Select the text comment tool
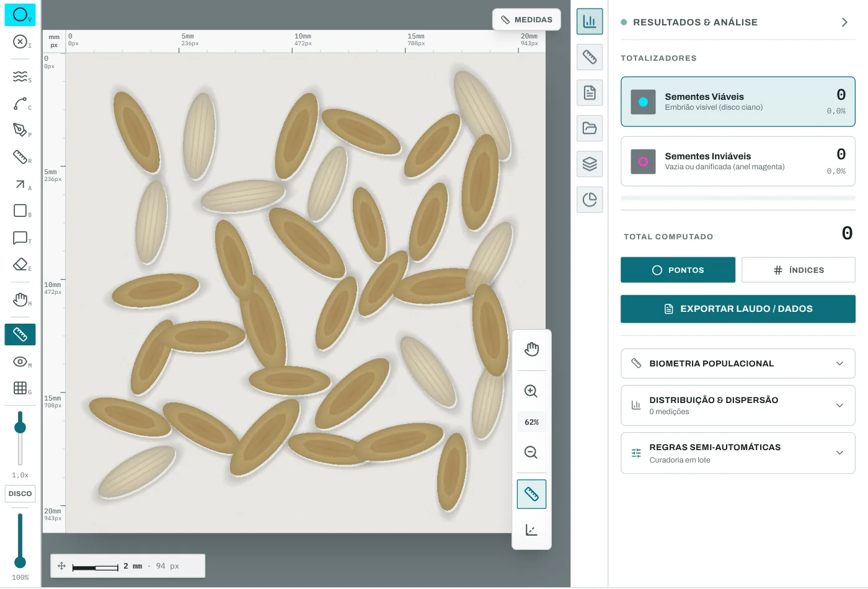This screenshot has height=589, width=868. click(x=20, y=237)
